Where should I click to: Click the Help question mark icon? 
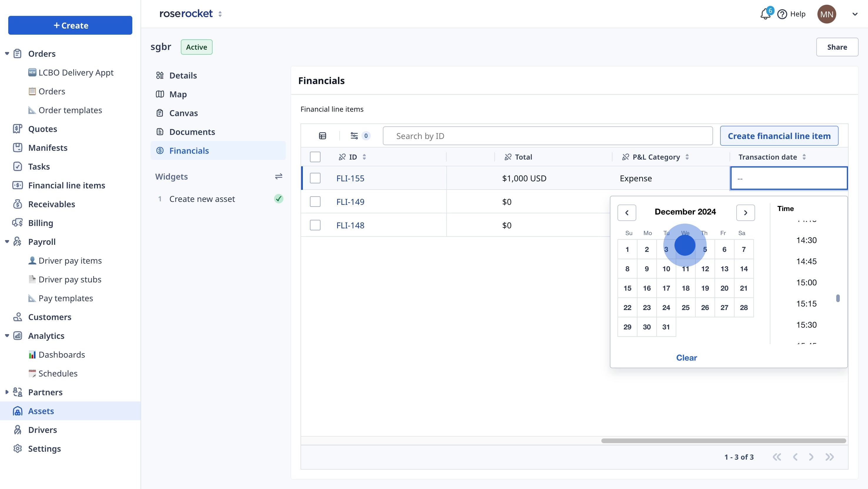[782, 14]
